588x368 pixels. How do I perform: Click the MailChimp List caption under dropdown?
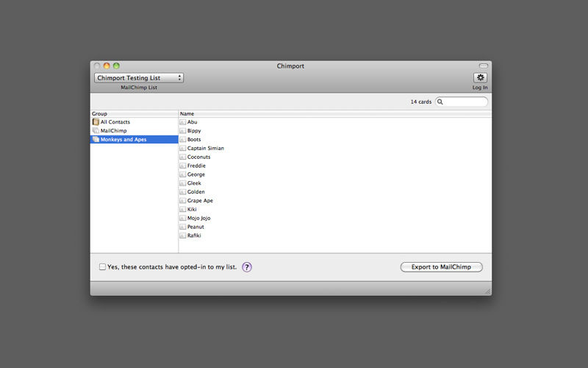[139, 88]
